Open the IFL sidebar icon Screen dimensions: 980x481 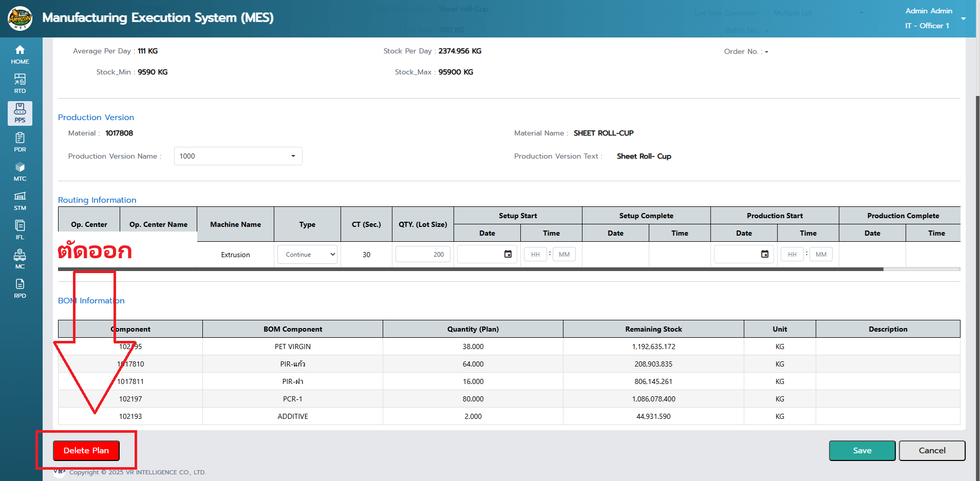pyautogui.click(x=20, y=230)
